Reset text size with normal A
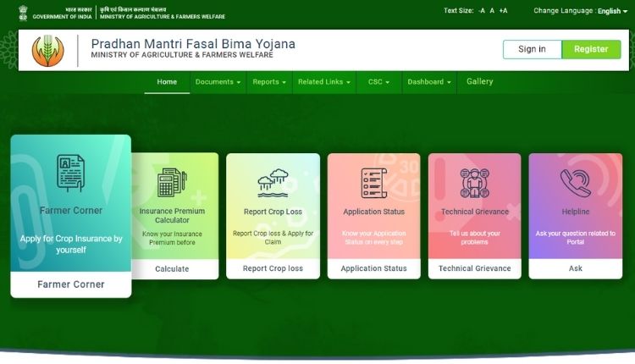This screenshot has width=635, height=364. click(x=492, y=11)
